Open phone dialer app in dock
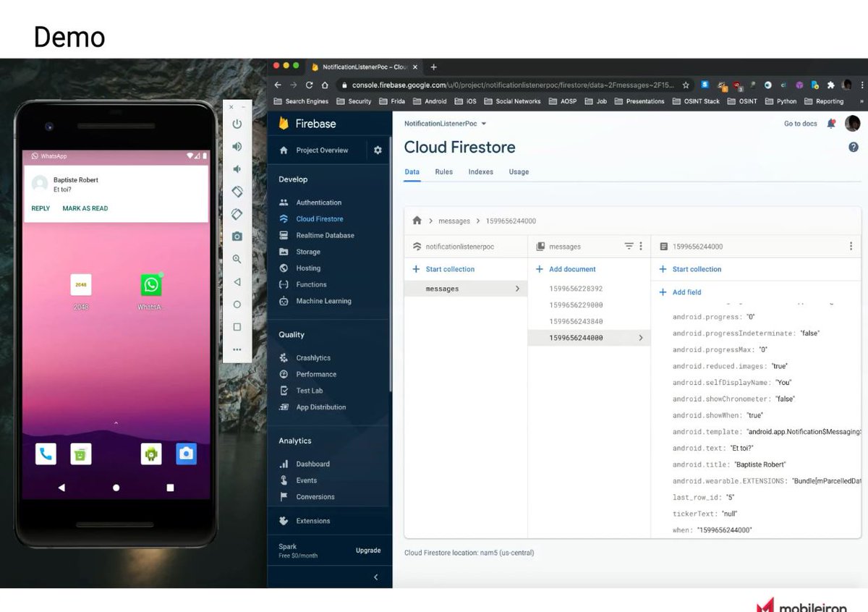This screenshot has height=612, width=868. pyautogui.click(x=46, y=454)
